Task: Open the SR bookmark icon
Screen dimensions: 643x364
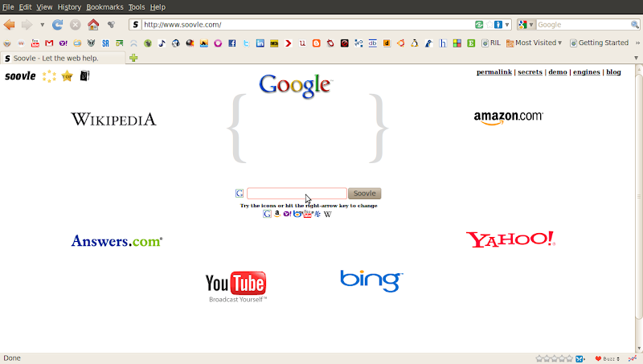Action: tap(105, 43)
